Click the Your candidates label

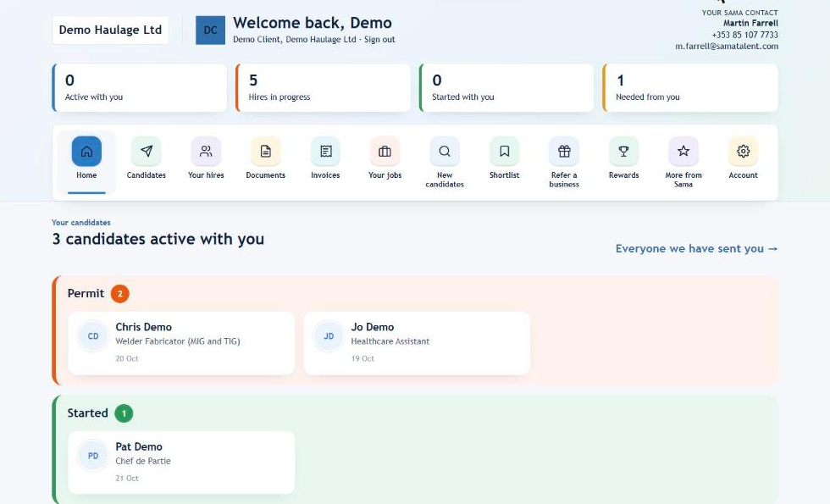click(x=81, y=223)
